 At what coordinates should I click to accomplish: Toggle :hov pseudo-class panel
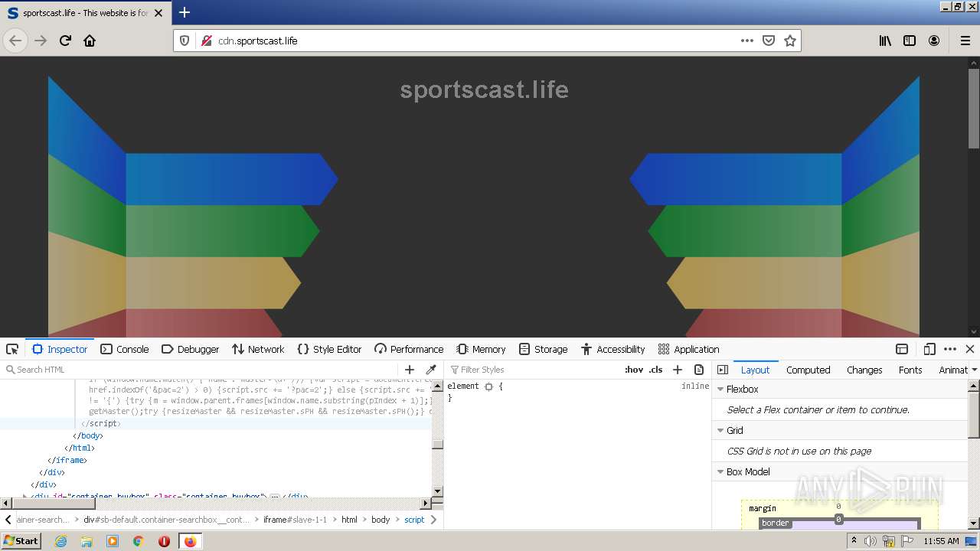(x=634, y=370)
